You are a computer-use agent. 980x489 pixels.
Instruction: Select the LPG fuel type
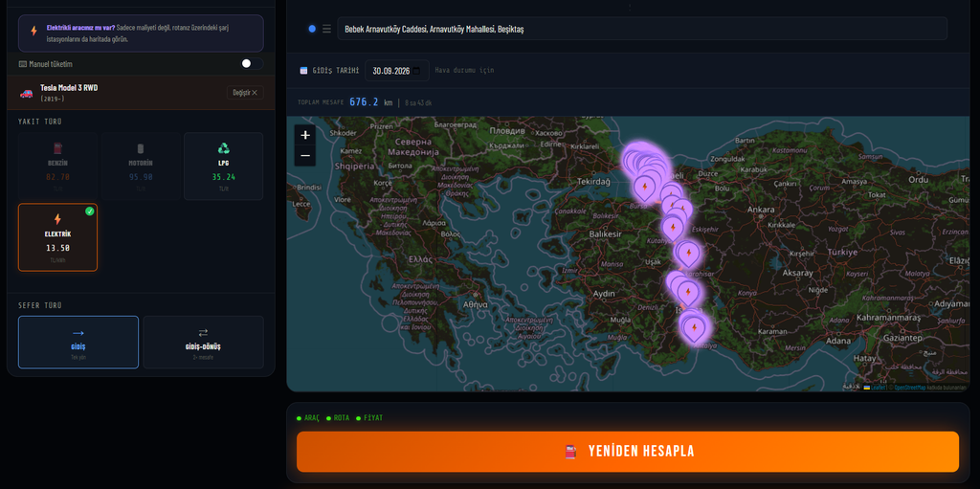(x=224, y=166)
